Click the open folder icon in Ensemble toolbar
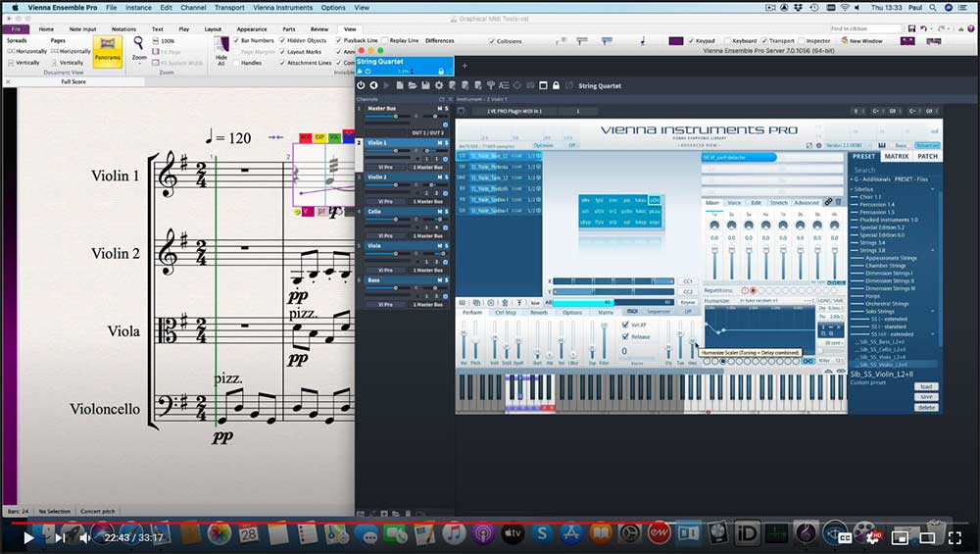The width and height of the screenshot is (980, 554). (x=413, y=85)
